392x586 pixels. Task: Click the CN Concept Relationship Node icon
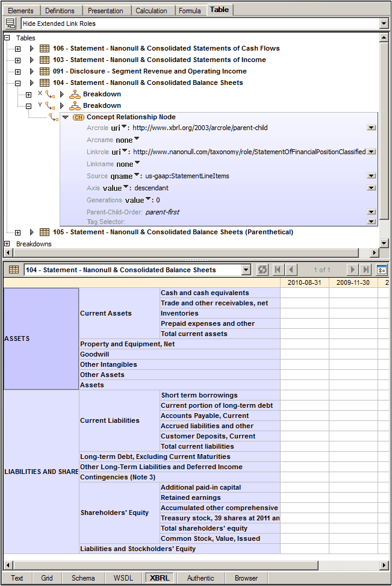pos(78,117)
